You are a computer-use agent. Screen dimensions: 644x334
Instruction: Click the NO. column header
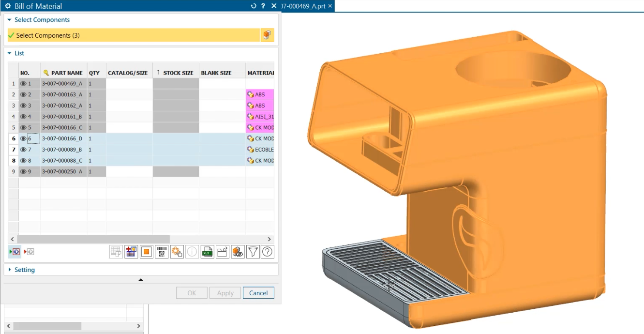click(x=30, y=73)
